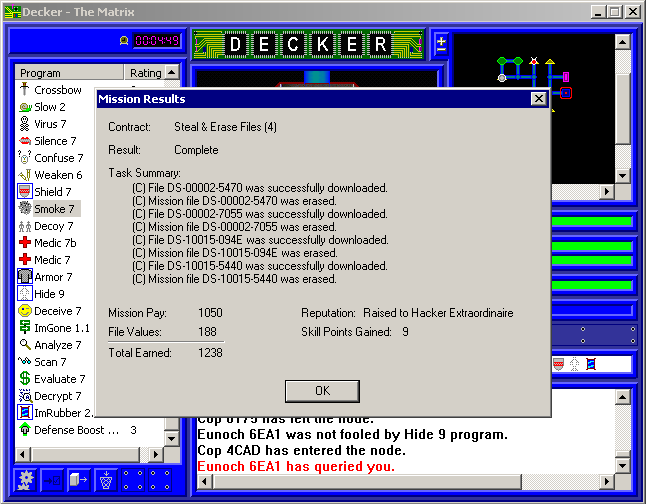Viewport: 646px width, 504px height.
Task: Minimize the Decker main window
Action: click(598, 12)
